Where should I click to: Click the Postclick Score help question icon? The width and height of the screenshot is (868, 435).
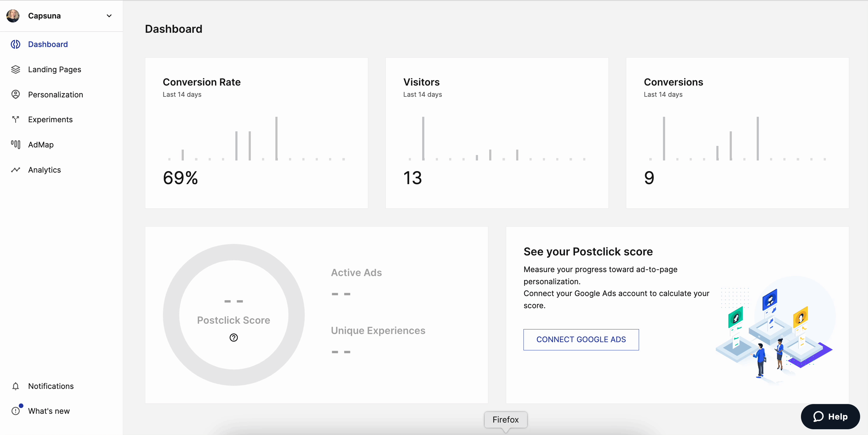[x=234, y=338]
